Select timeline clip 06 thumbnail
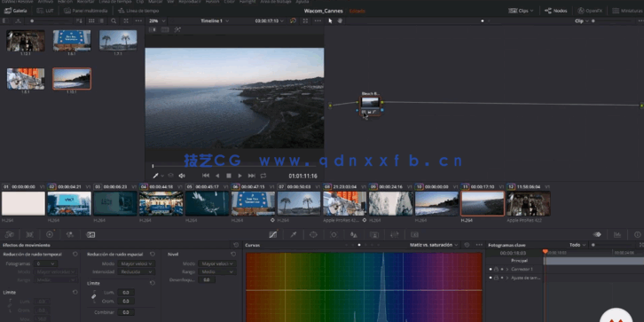 [253, 203]
